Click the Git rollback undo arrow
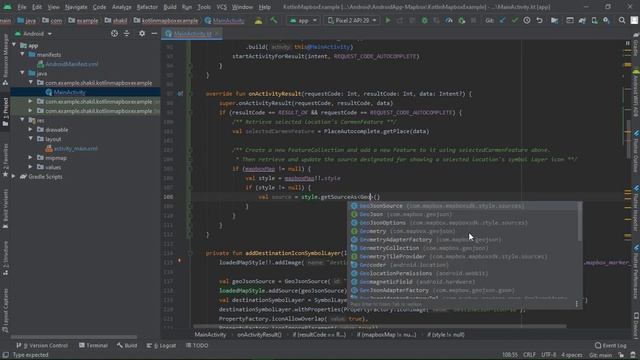Viewport: 640px width, 360px height. click(x=540, y=20)
